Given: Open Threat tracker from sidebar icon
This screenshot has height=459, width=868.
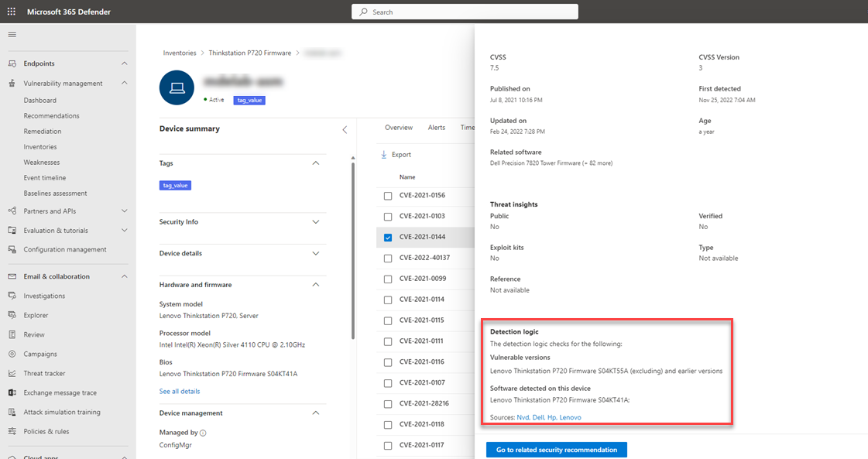Looking at the screenshot, I should pos(12,373).
